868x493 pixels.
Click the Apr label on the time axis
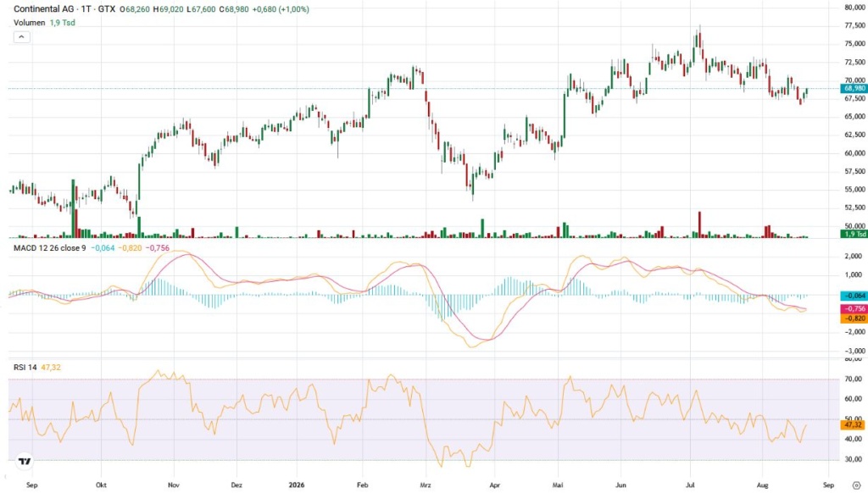point(495,485)
